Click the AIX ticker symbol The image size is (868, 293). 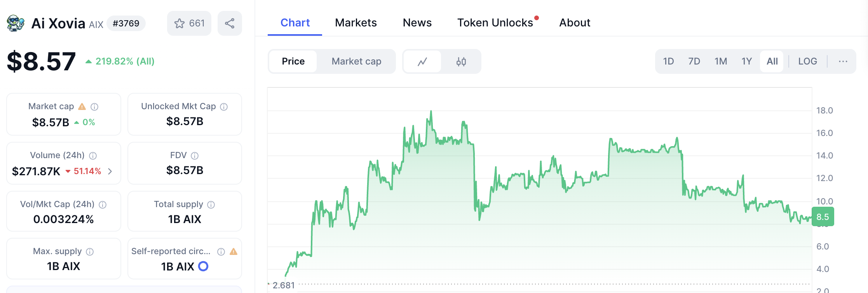click(x=96, y=25)
